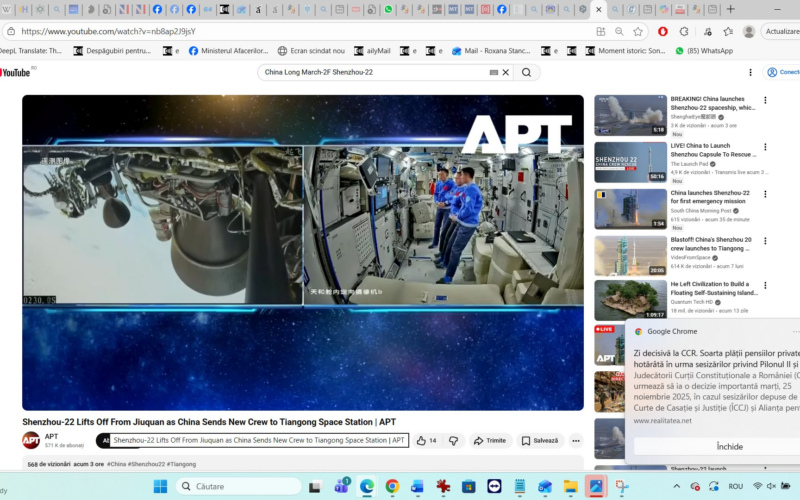Clear the YouTube search query

(x=506, y=72)
